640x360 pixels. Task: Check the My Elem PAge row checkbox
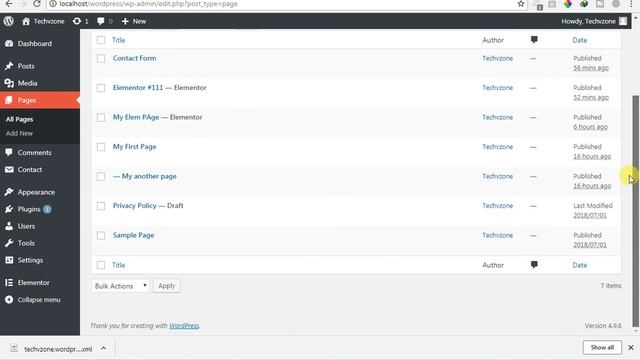pyautogui.click(x=101, y=118)
